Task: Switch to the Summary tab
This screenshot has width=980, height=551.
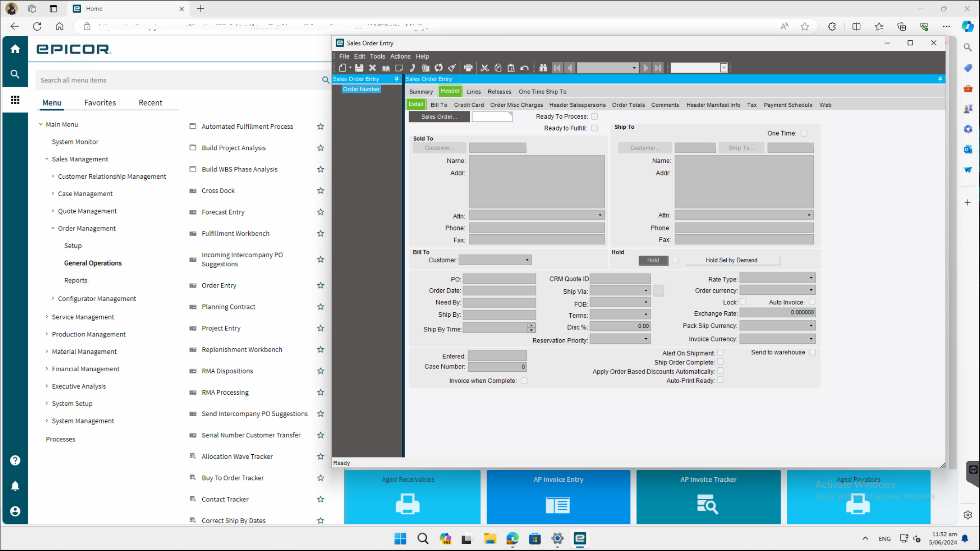Action: tap(421, 92)
